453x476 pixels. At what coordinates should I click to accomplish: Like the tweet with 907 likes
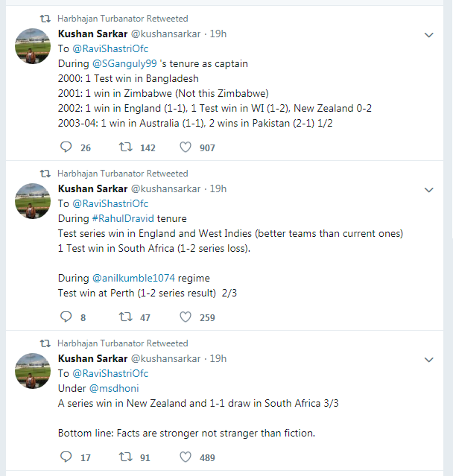186,147
